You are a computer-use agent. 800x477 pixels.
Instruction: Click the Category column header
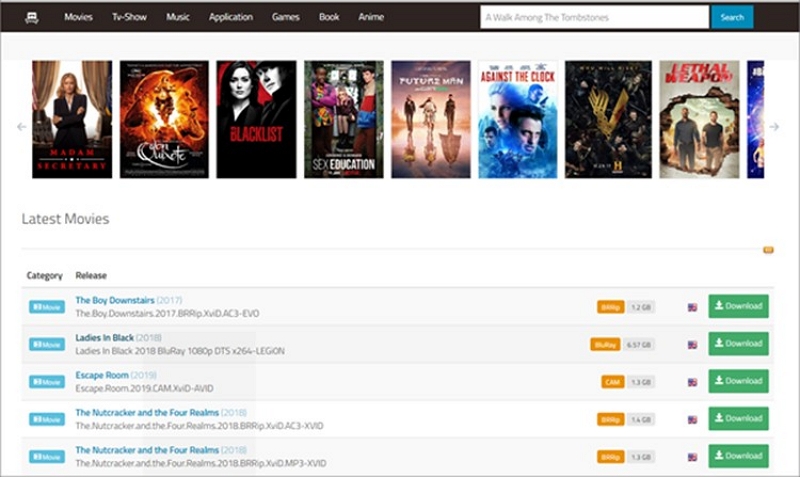(x=44, y=275)
